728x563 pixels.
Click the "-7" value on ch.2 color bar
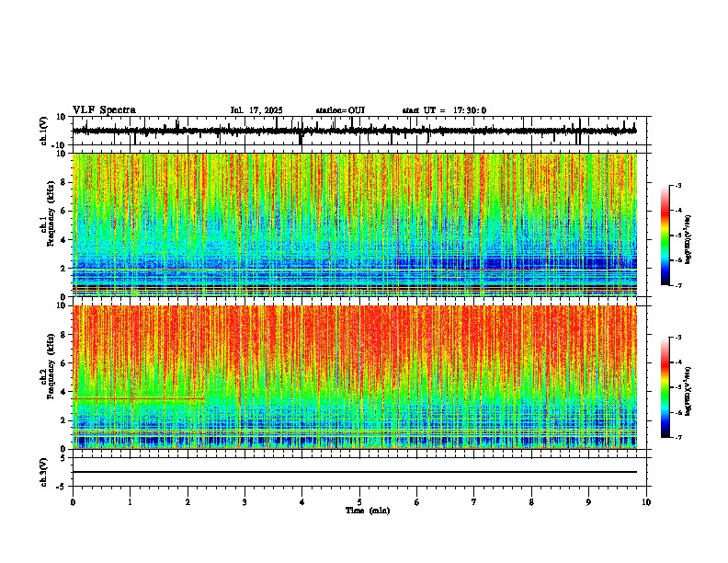coord(678,437)
